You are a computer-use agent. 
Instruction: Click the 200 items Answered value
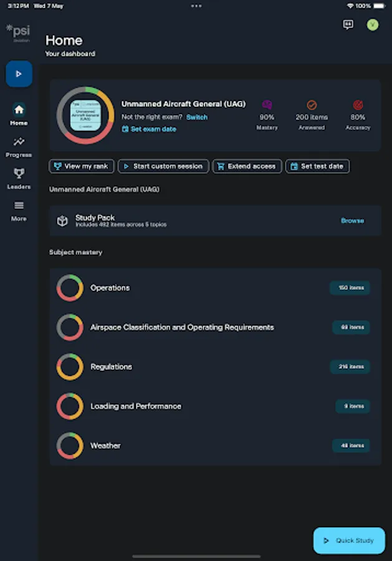pyautogui.click(x=312, y=117)
